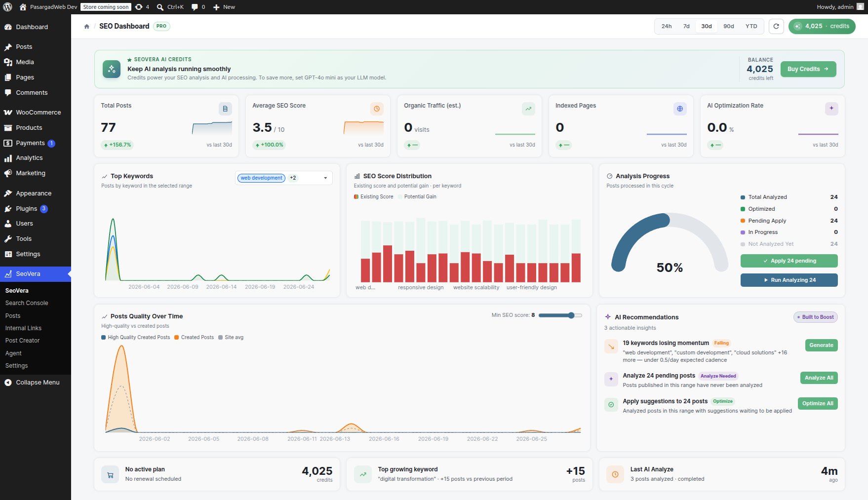
Task: Click check icon beside Apply suggestions
Action: [611, 405]
